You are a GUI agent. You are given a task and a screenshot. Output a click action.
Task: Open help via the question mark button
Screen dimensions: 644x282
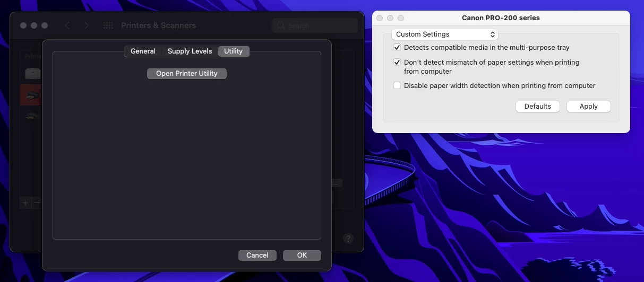pyautogui.click(x=348, y=239)
